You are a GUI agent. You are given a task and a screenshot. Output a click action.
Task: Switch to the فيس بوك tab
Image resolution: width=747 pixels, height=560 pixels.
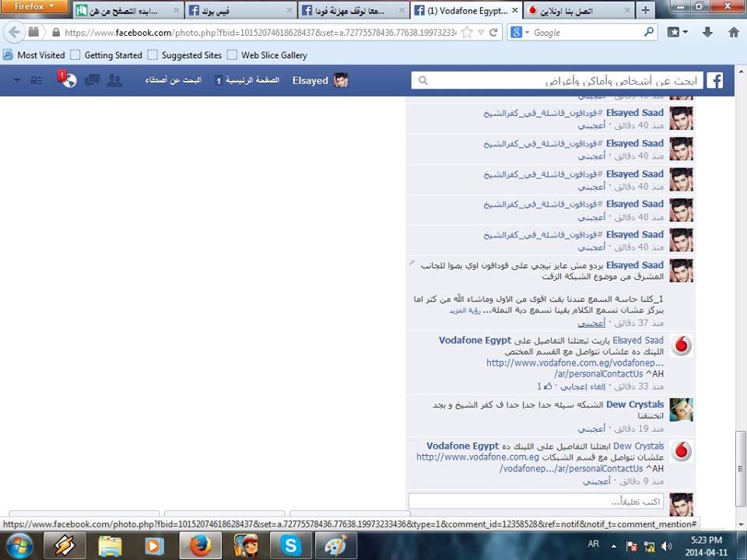[x=240, y=10]
